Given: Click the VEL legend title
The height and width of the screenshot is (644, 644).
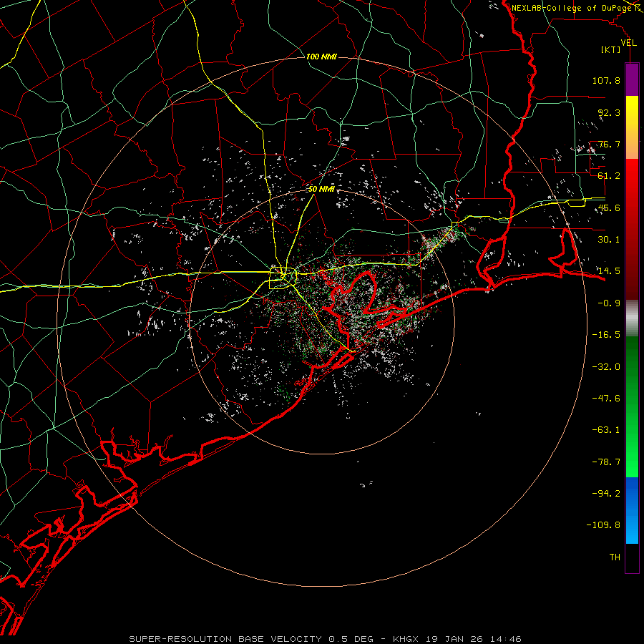Looking at the screenshot, I should pos(629,43).
